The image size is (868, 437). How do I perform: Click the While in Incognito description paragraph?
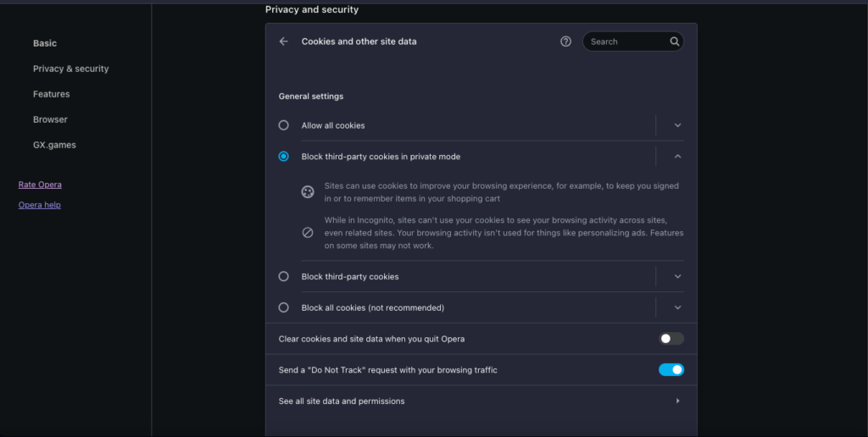click(x=504, y=233)
